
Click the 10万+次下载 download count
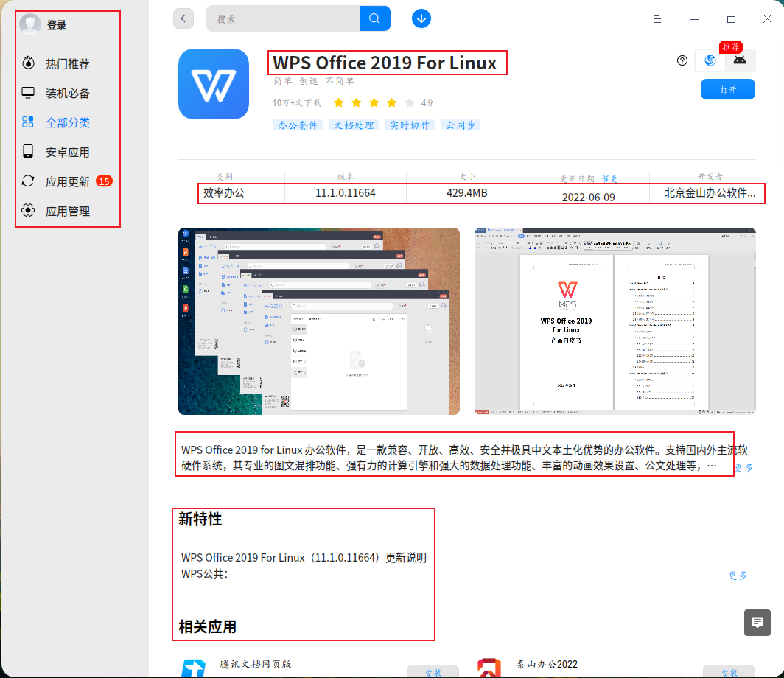coord(297,103)
